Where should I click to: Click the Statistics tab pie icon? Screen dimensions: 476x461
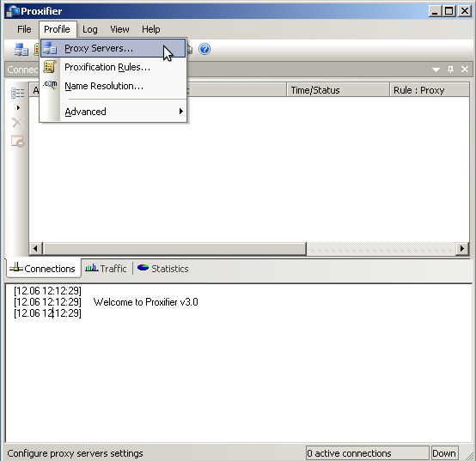pos(143,268)
